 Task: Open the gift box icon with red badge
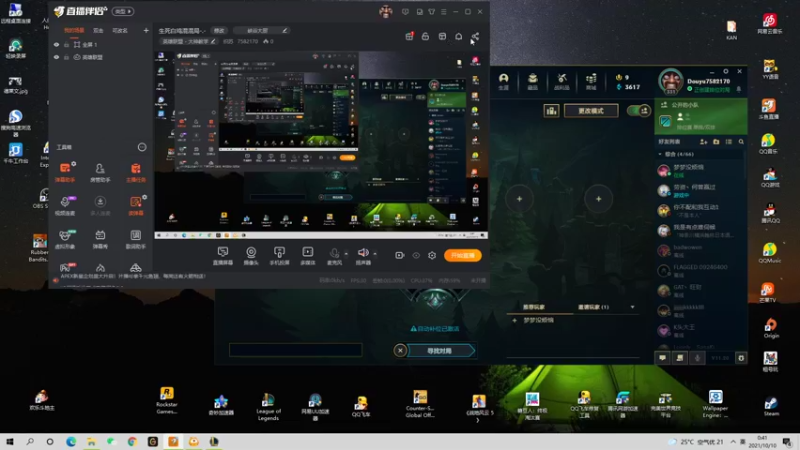pyautogui.click(x=409, y=36)
